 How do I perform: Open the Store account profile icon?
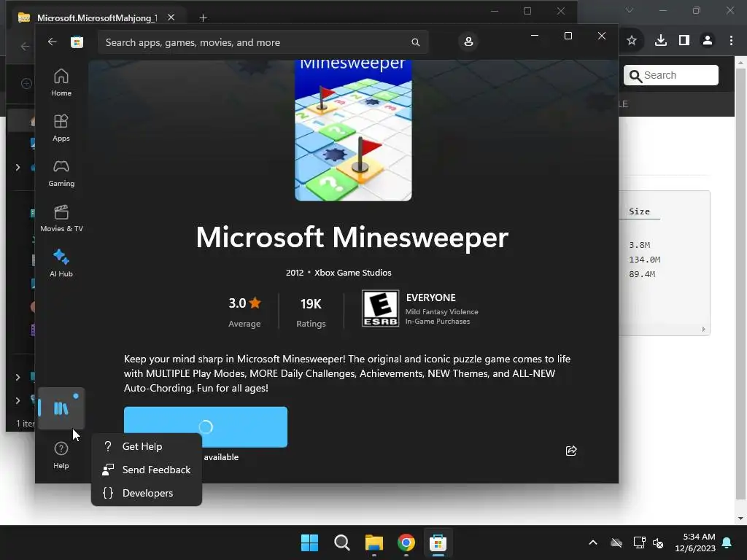coord(468,42)
